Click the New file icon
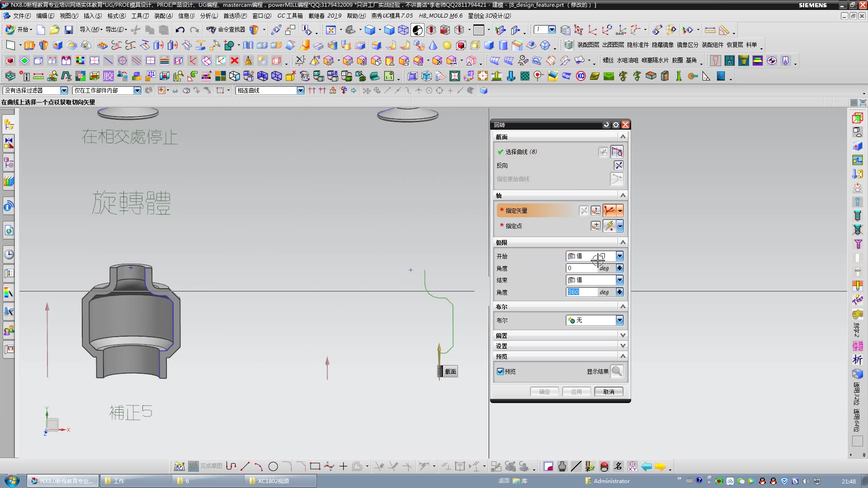Image resolution: width=868 pixels, height=488 pixels. coord(41,30)
